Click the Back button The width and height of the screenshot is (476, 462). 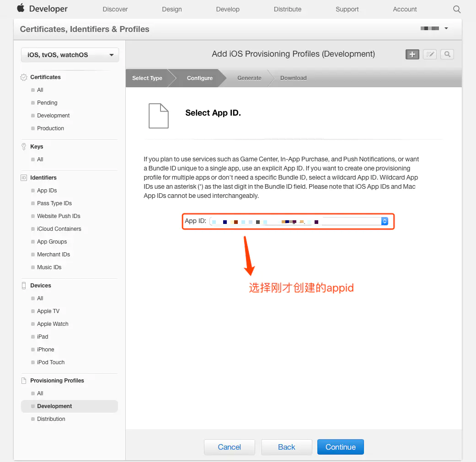(x=287, y=447)
